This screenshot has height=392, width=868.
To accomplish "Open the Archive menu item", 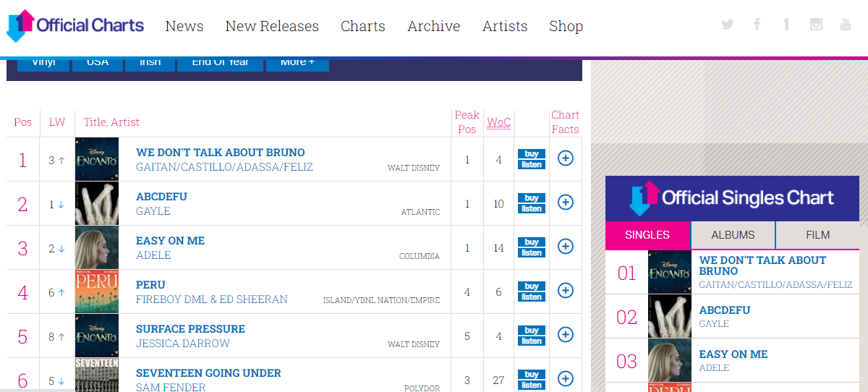I will (x=433, y=26).
